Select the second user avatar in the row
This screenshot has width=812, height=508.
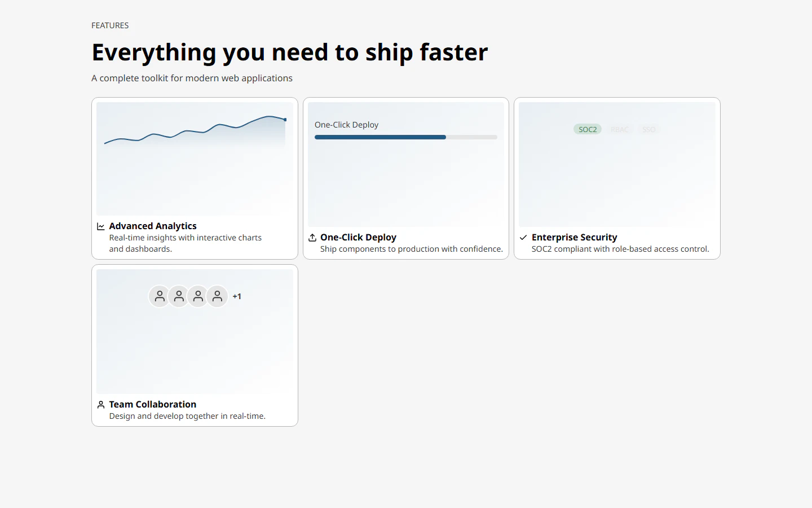[x=179, y=296]
